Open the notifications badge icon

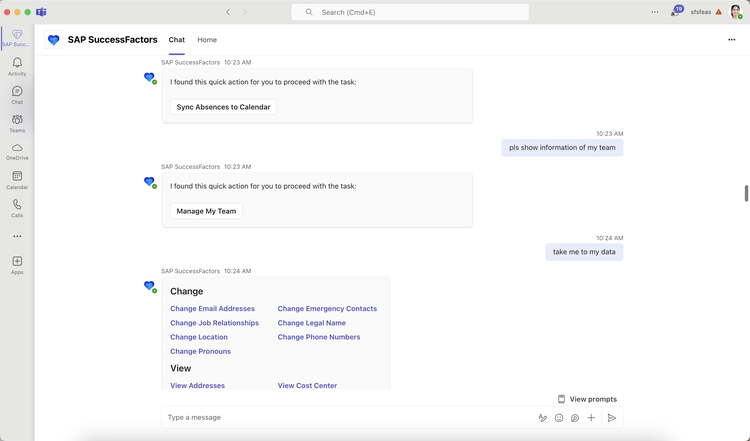click(x=676, y=11)
